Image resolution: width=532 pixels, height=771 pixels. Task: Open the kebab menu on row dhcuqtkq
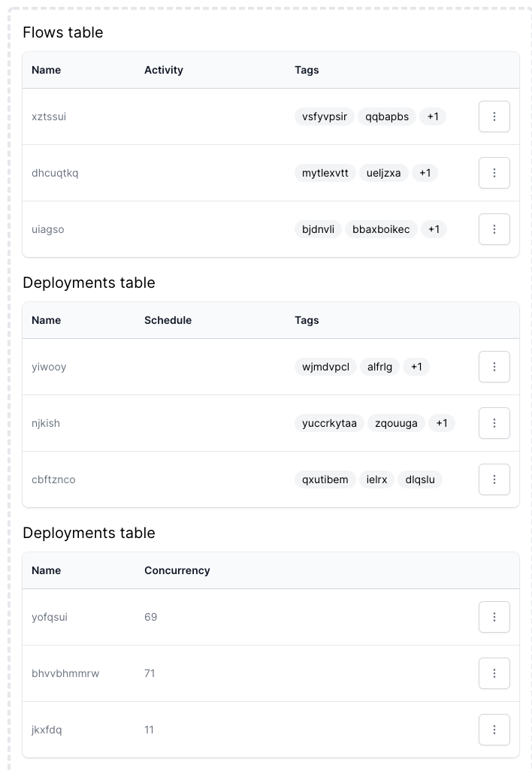pyautogui.click(x=494, y=172)
